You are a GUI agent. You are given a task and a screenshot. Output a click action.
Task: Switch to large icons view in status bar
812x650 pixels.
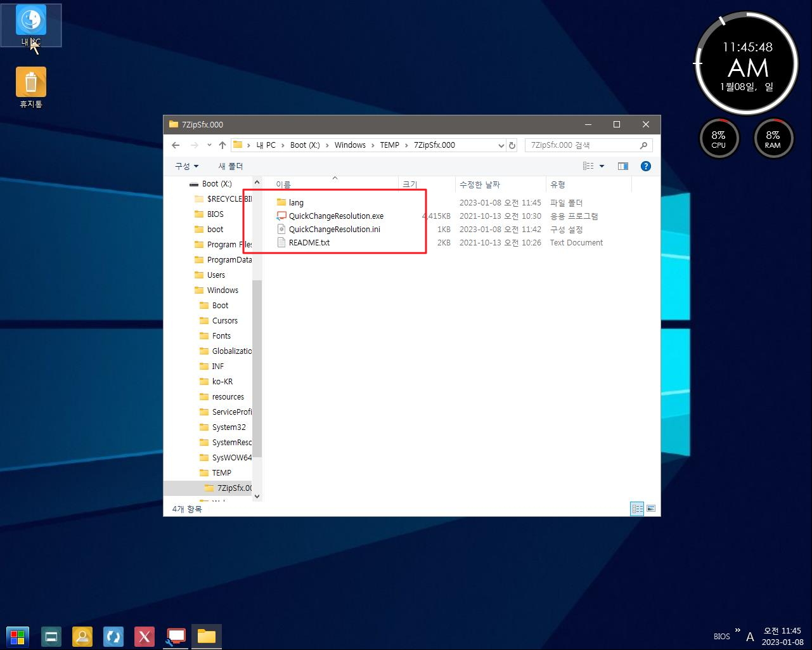pyautogui.click(x=650, y=509)
